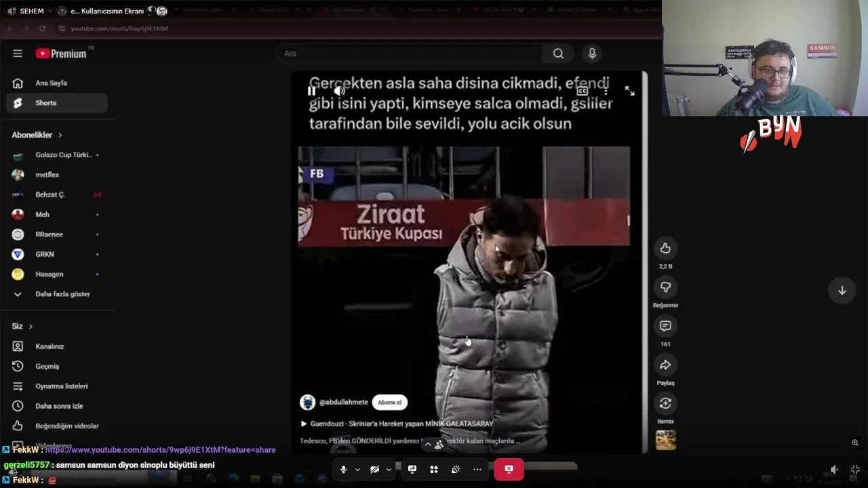Viewport: 868px width, 488px height.
Task: Click the YouTube Premium logo
Action: point(62,54)
